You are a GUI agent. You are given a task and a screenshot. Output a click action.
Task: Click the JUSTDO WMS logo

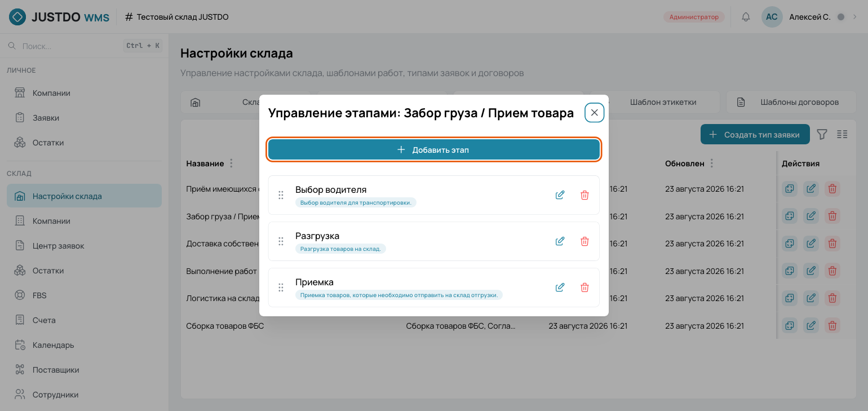click(59, 17)
